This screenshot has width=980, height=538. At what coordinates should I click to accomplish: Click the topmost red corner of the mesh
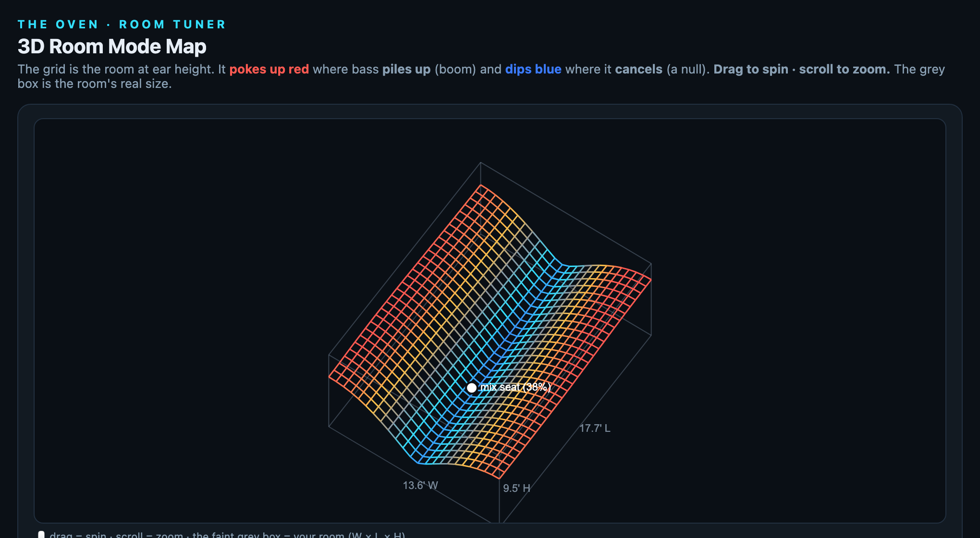(480, 185)
